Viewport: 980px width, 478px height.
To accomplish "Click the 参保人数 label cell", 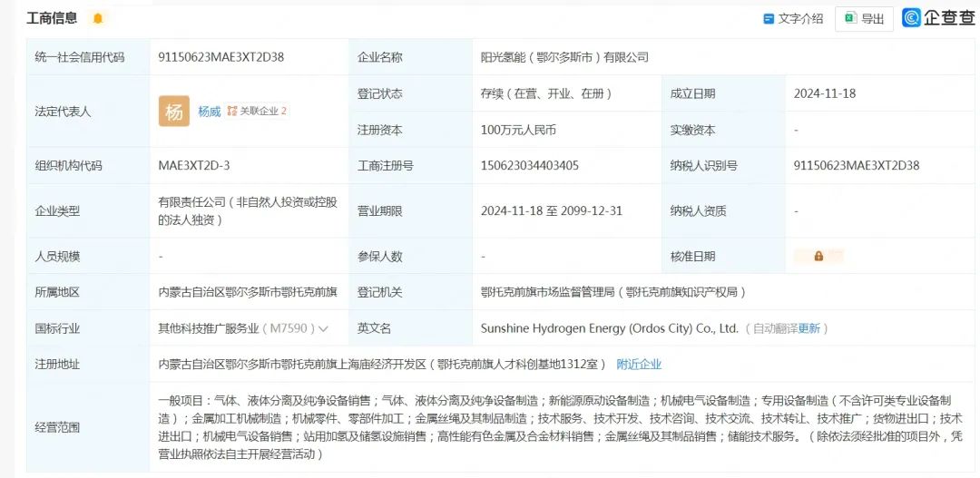I will [411, 256].
